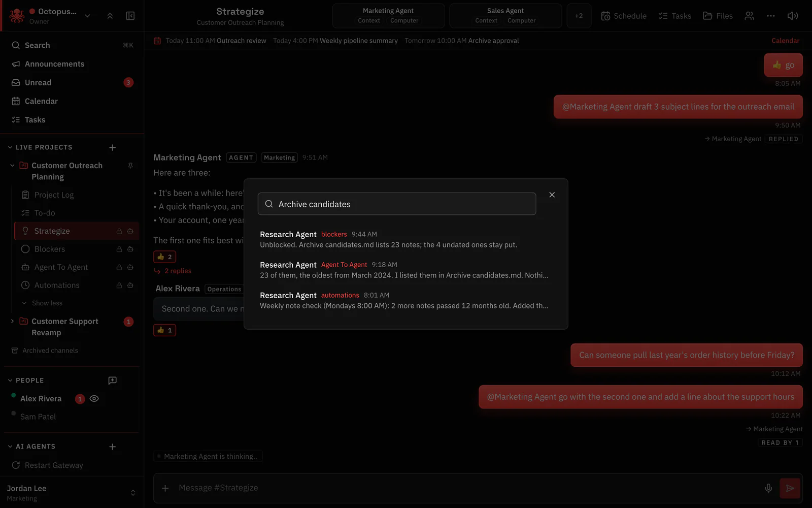The image size is (812, 508).
Task: Open the To-do channel
Action: click(45, 213)
